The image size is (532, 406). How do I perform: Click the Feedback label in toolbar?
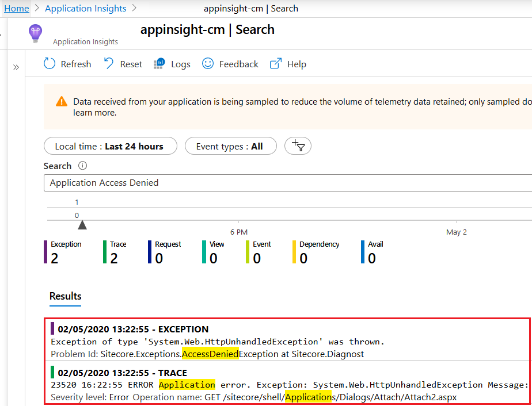(239, 64)
